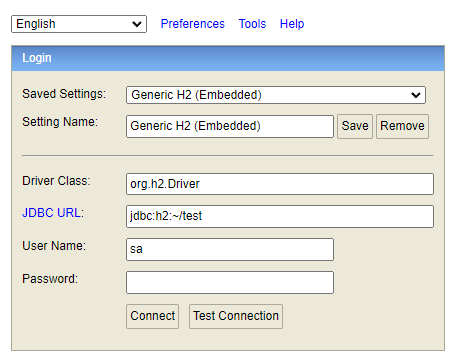Click the language selector chevron arrow

(137, 24)
